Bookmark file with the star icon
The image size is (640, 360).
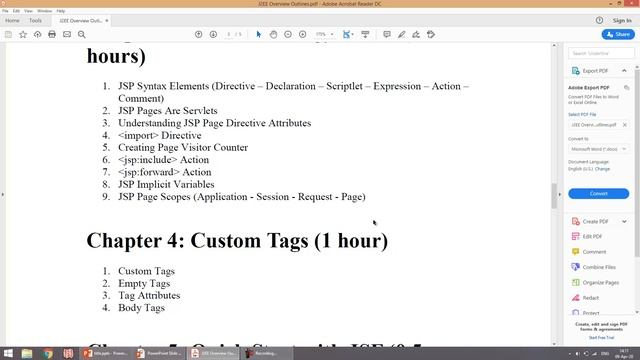(23, 35)
